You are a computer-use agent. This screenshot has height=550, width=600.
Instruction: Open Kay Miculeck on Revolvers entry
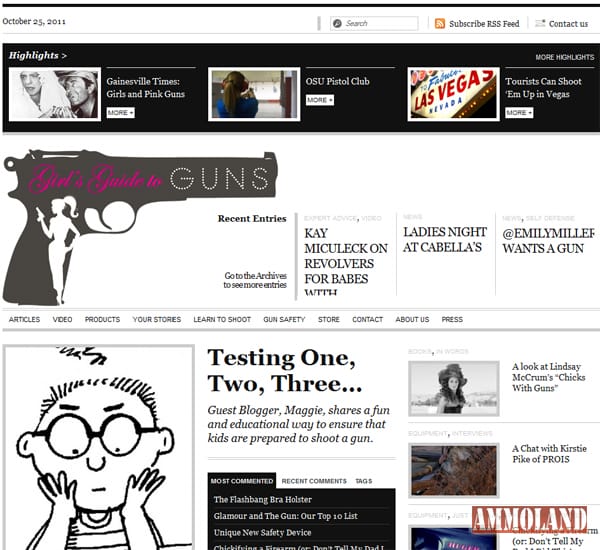coord(346,263)
